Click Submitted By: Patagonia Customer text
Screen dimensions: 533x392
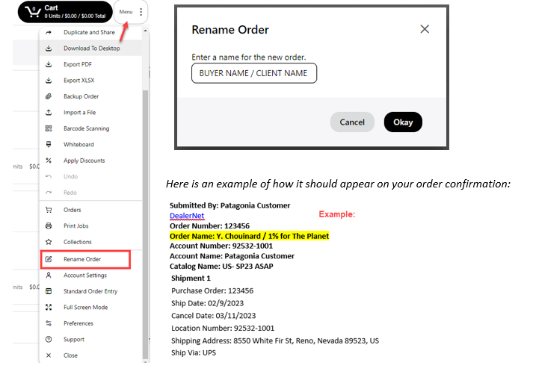tap(229, 205)
